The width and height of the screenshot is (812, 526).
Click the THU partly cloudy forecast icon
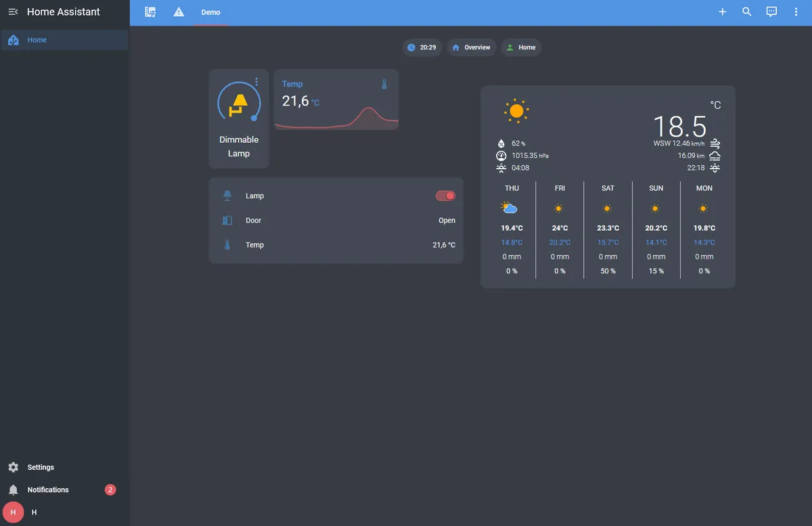click(510, 208)
